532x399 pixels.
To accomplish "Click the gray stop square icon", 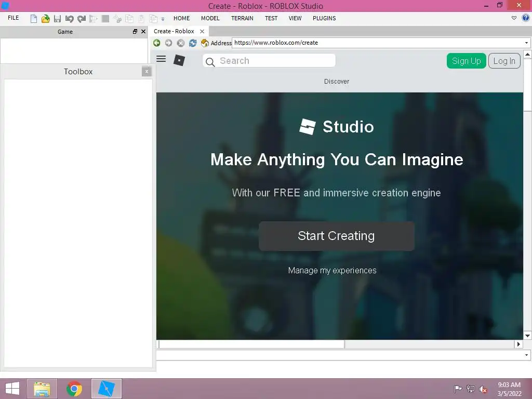I will (x=105, y=18).
